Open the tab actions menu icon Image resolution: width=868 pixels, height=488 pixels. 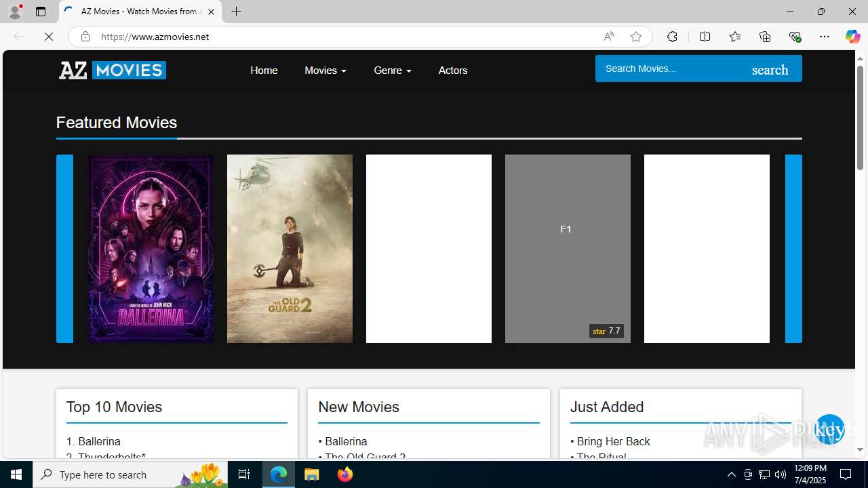41,12
